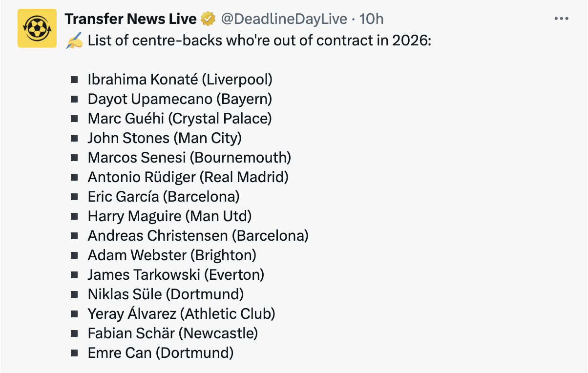Click the Antonio Rüdiger (Real Madrid) line
The width and height of the screenshot is (588, 373).
pos(188,177)
